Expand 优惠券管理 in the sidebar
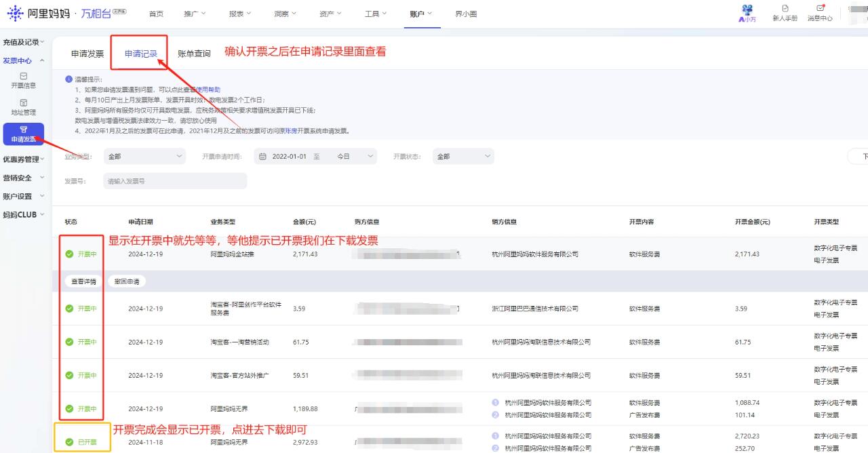868x453 pixels. tap(24, 159)
